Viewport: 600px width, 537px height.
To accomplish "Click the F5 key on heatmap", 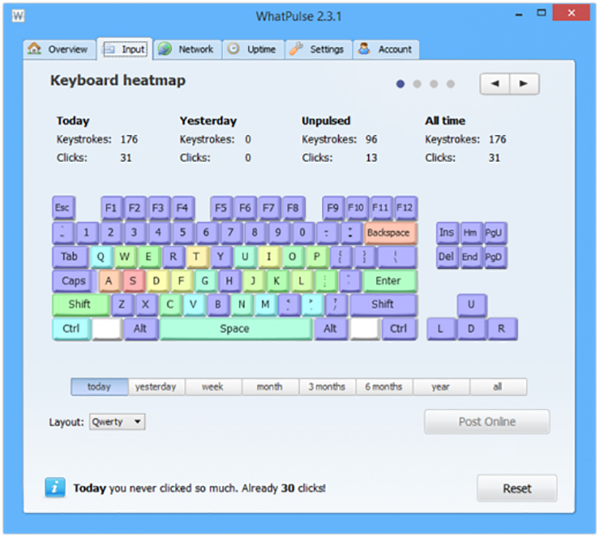I will pyautogui.click(x=221, y=208).
